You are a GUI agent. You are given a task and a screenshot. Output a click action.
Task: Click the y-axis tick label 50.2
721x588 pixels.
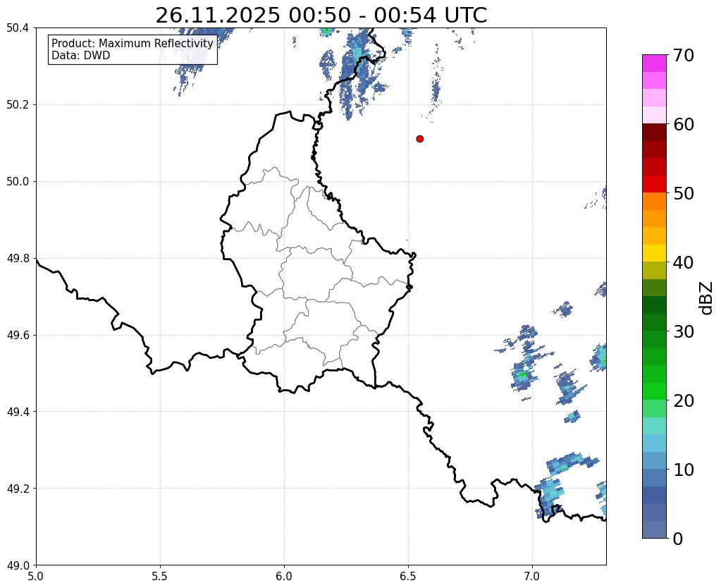[18, 105]
